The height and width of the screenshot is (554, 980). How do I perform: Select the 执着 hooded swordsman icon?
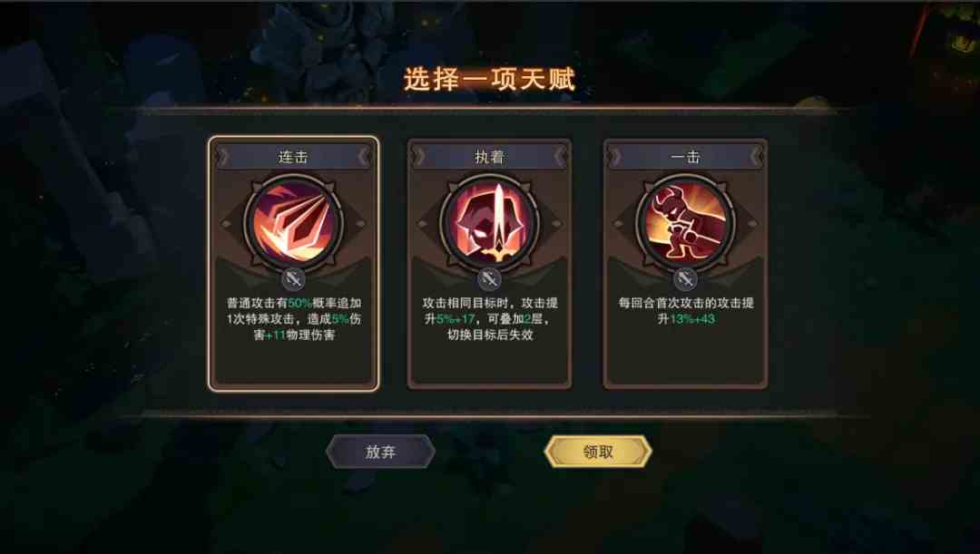pyautogui.click(x=489, y=223)
